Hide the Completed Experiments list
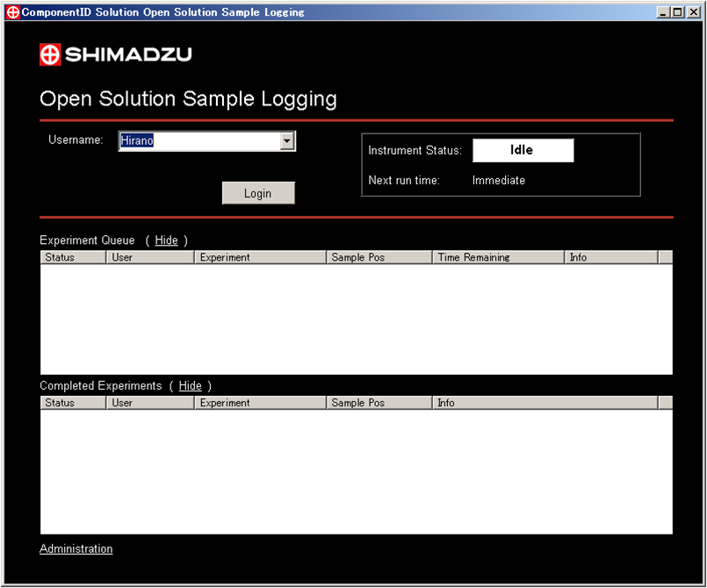Viewport: 707px width, 588px height. tap(191, 385)
